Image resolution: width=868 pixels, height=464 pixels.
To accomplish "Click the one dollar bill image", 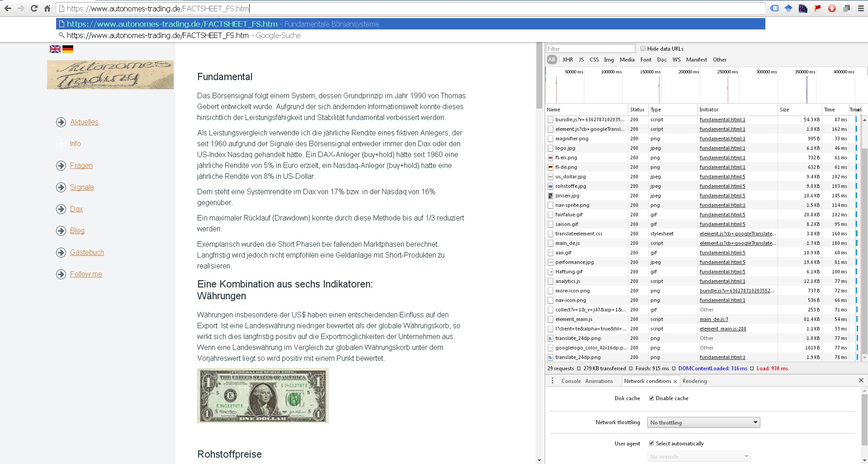I will point(263,396).
